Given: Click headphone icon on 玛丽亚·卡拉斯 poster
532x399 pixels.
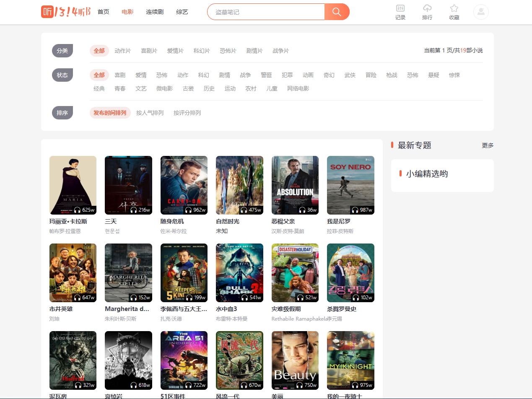Looking at the screenshot, I should [78, 210].
